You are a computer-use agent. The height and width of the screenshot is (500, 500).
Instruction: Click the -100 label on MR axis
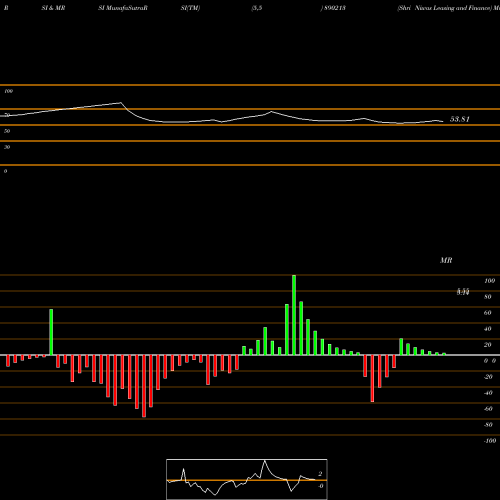coord(490,441)
